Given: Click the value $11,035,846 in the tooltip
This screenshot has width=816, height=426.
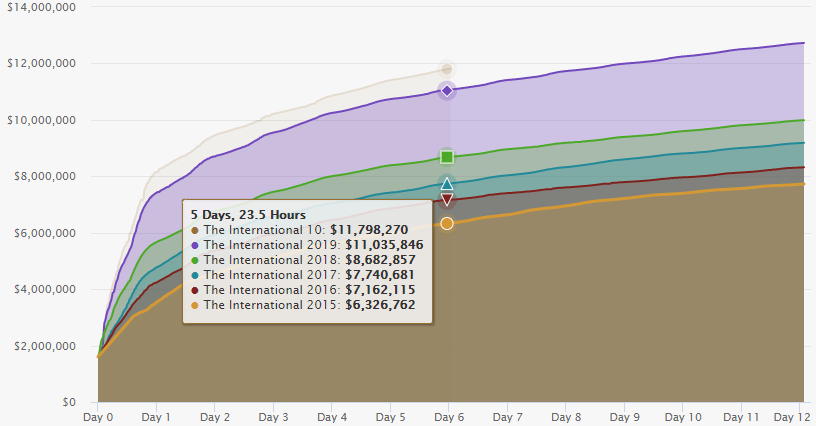Looking at the screenshot, I should pyautogui.click(x=384, y=245).
